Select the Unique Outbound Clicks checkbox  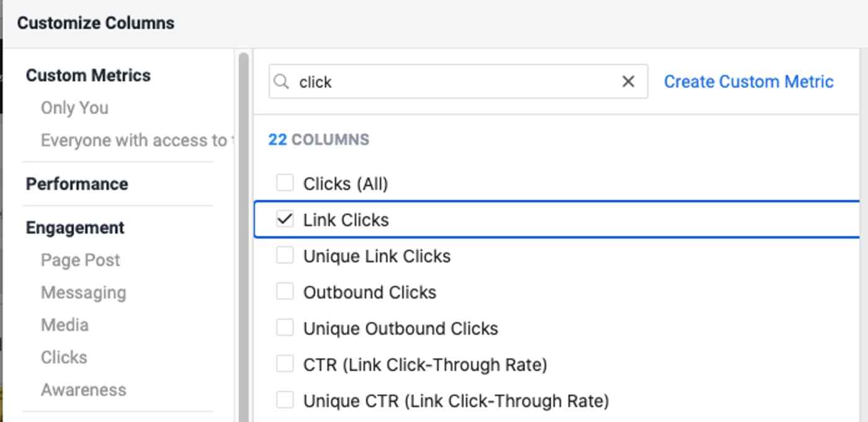285,328
